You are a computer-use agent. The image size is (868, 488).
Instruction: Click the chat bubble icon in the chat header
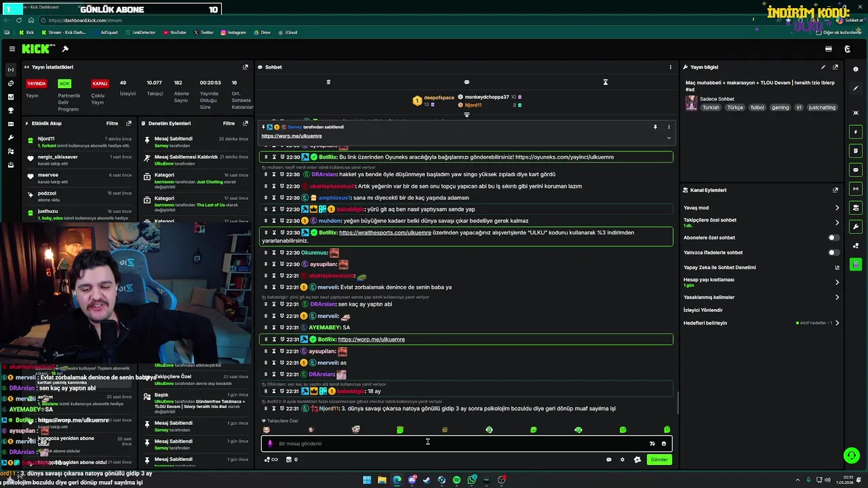[467, 82]
